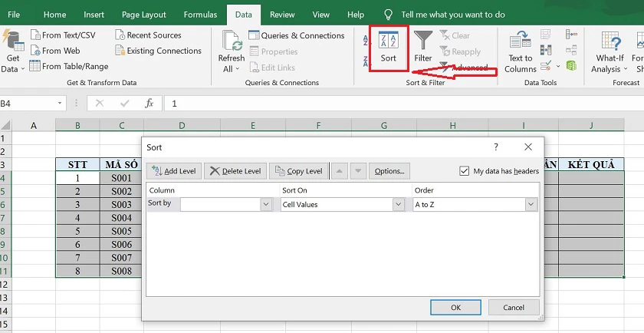Click the Insert Function fx icon
Image resolution: width=644 pixels, height=333 pixels.
pos(149,103)
